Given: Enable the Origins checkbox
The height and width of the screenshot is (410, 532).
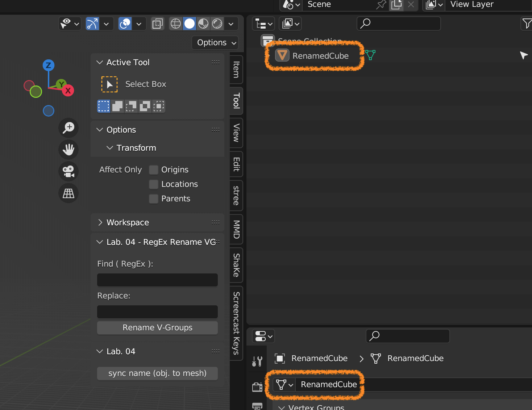Looking at the screenshot, I should pos(154,170).
